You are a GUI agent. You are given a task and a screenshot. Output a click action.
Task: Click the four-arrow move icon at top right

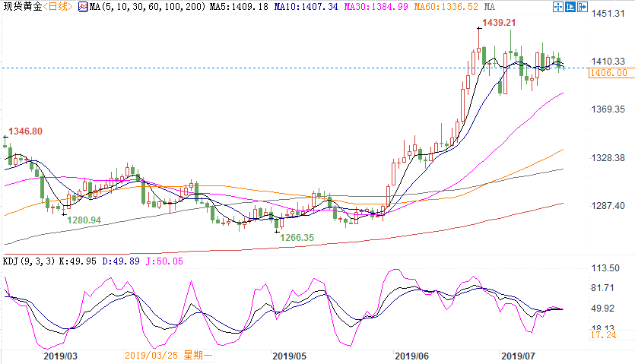(558, 7)
